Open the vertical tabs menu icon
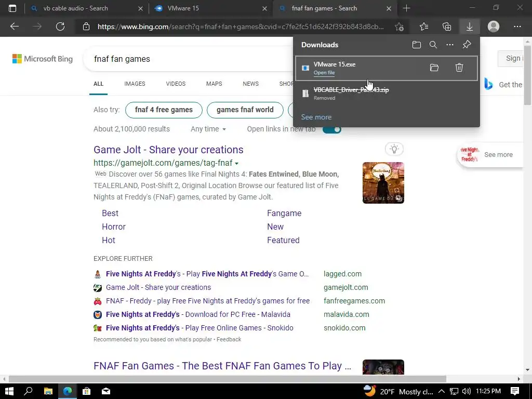This screenshot has width=532, height=399. coord(12,8)
